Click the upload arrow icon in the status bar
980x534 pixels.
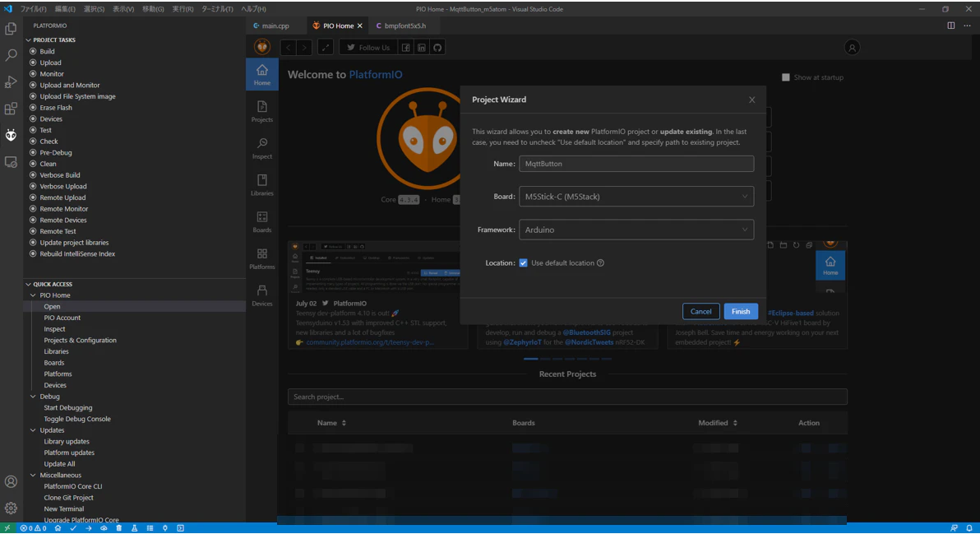tap(89, 528)
